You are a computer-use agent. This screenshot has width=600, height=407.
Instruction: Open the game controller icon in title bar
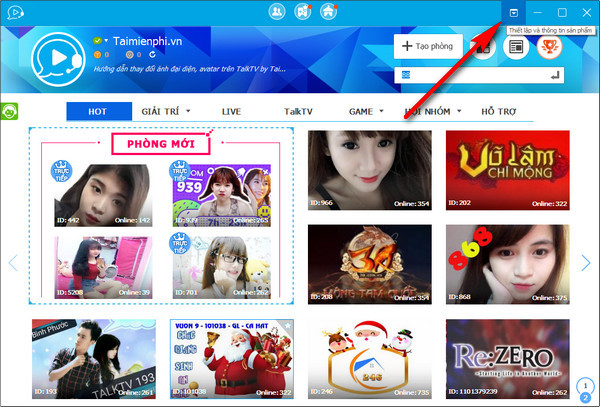point(302,12)
